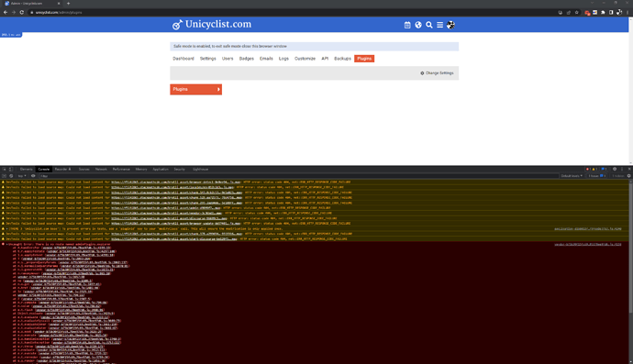Select the active Plugins admin tab
The image size is (633, 364).
click(364, 59)
